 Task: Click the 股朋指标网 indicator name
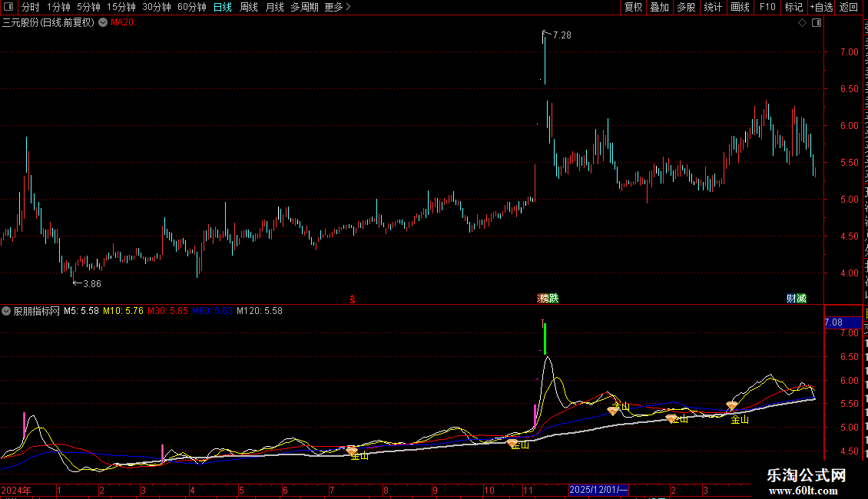pyautogui.click(x=37, y=311)
